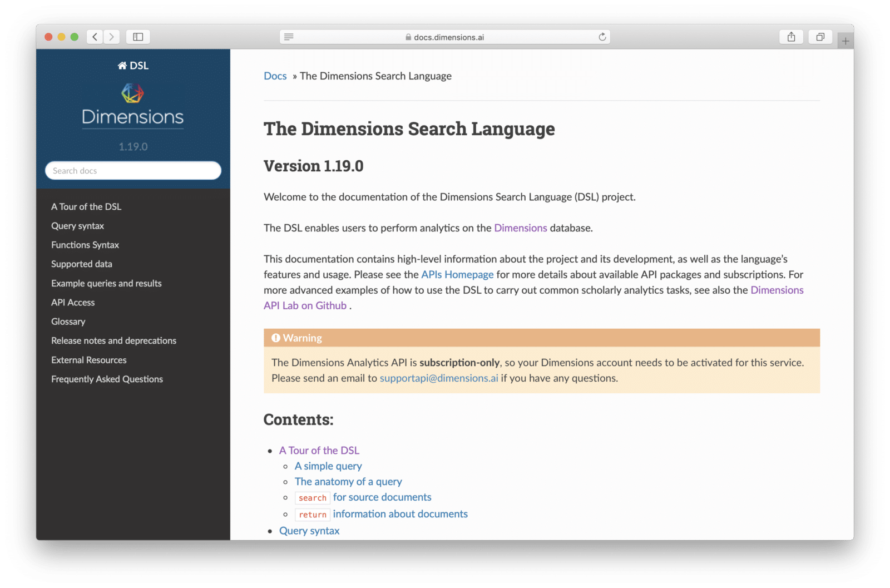Click the Reader View icon in the address bar
The height and width of the screenshot is (588, 890).
tap(289, 37)
